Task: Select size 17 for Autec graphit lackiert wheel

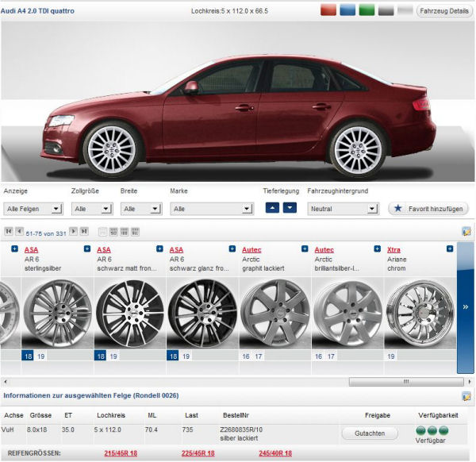Action: point(259,356)
